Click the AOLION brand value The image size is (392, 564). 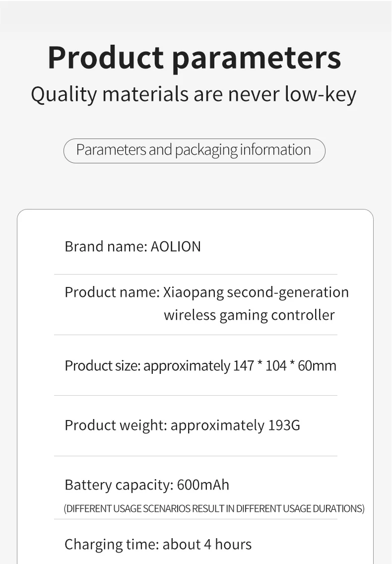click(176, 246)
